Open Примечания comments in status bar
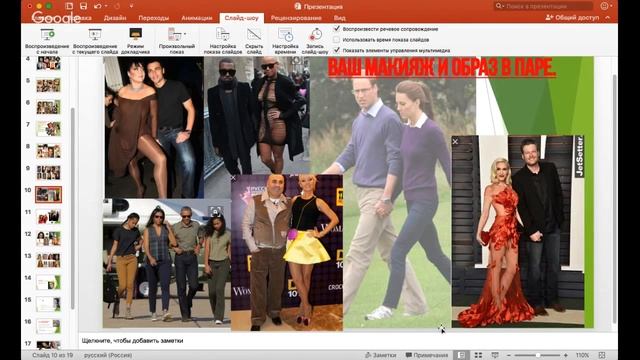640x360 pixels. click(427, 355)
